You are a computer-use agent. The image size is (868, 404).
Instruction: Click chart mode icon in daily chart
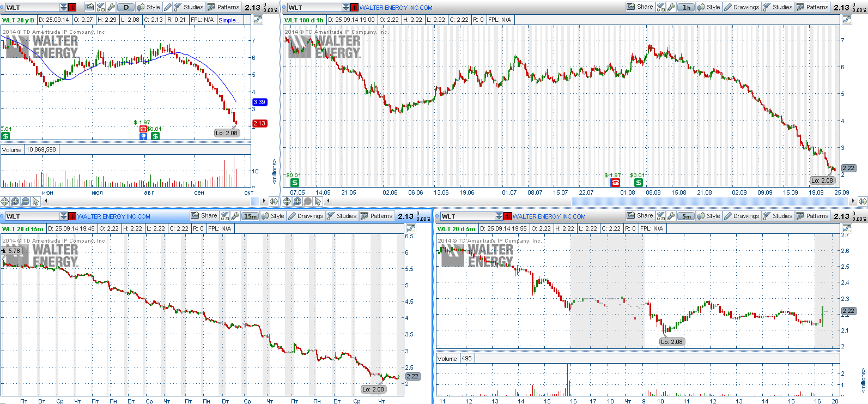click(258, 20)
